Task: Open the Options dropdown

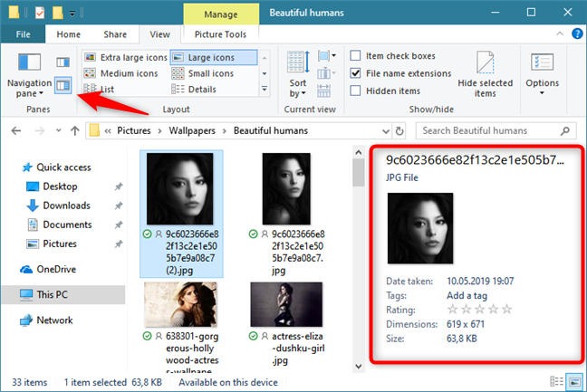Action: [542, 74]
